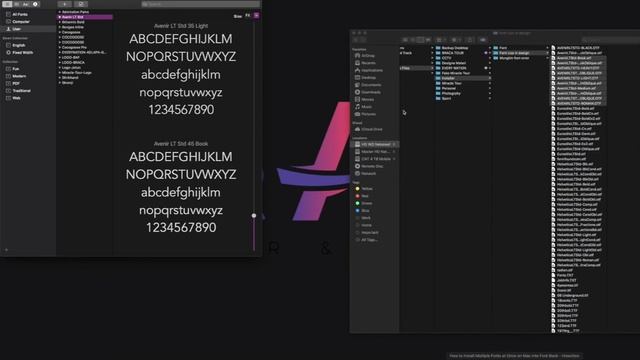Open Movies in Finder sidebar
The height and width of the screenshot is (360, 640).
click(x=364, y=100)
